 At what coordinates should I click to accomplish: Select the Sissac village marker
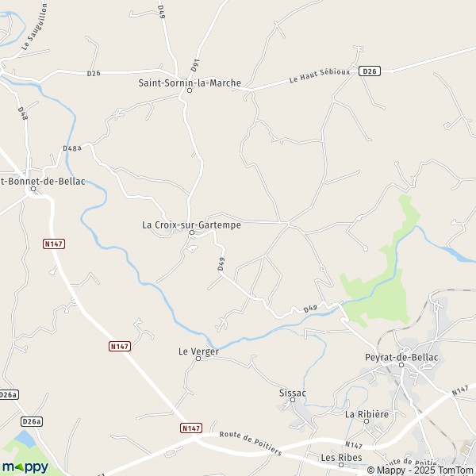[x=293, y=400]
